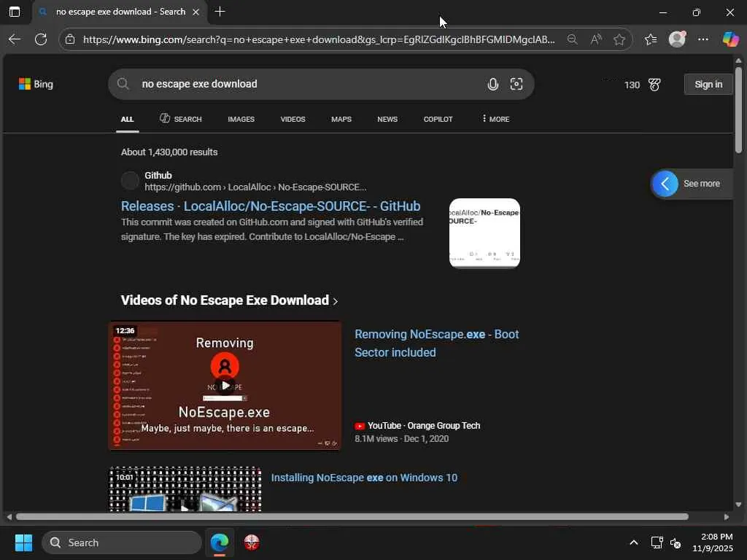Switch to the NEWS tab

pos(387,119)
